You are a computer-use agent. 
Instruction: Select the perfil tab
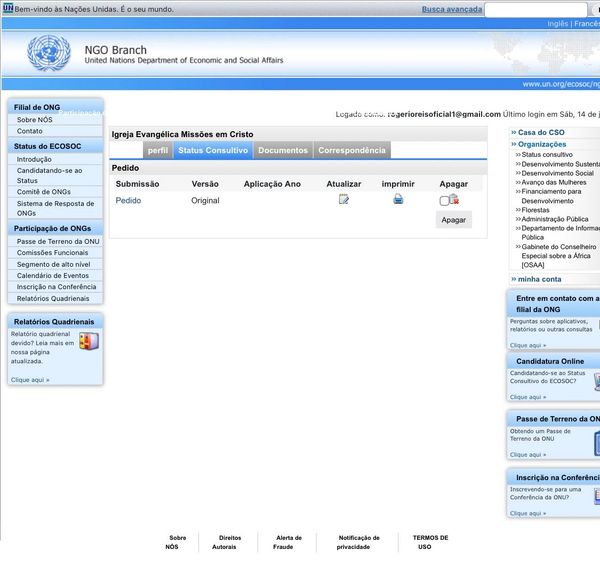[x=158, y=151]
